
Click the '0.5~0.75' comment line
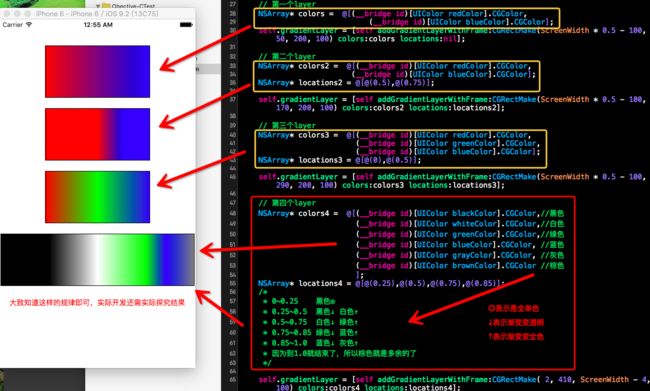[x=310, y=322]
